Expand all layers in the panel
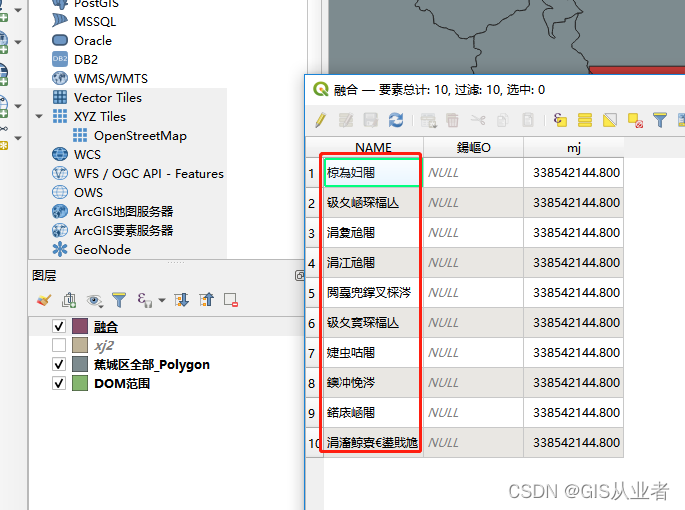The width and height of the screenshot is (685, 510). tap(181, 300)
